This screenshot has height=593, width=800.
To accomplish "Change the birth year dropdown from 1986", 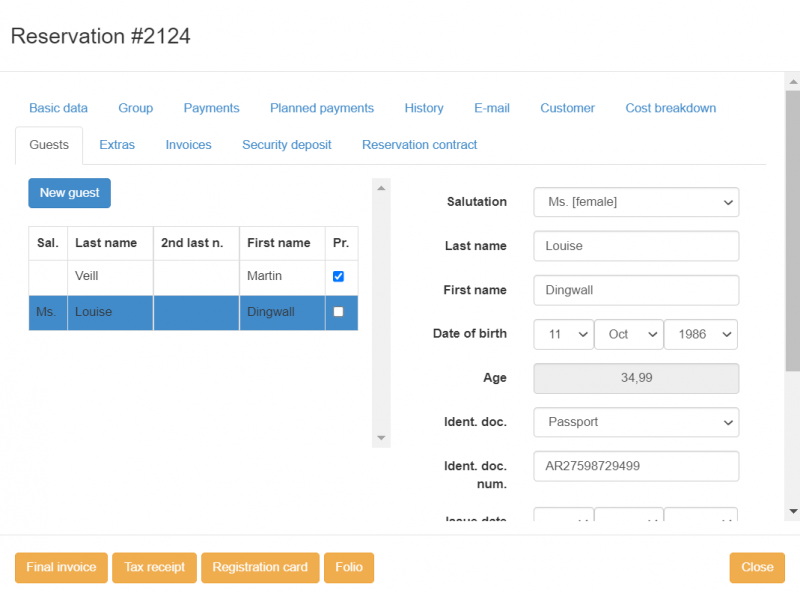I will [x=700, y=334].
